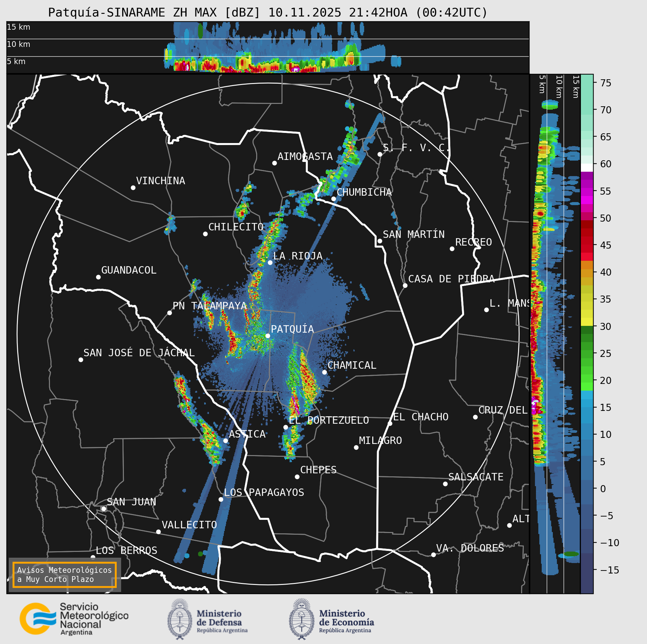Click the Ministerio de Defensa emblem
The image size is (647, 644).
[180, 619]
